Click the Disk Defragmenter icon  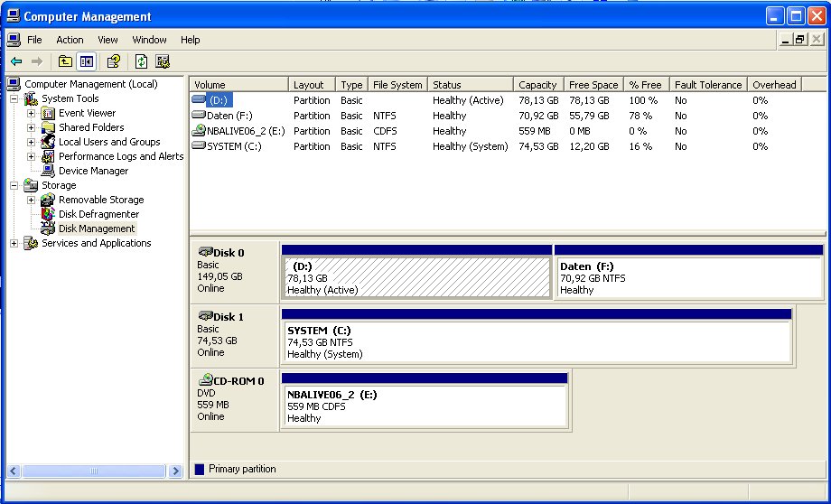48,214
